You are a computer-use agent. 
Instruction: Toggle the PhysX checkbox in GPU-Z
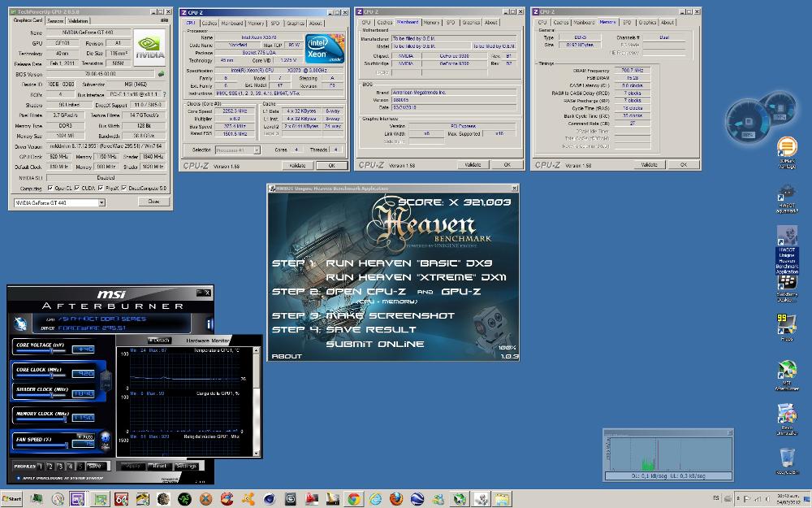point(101,189)
